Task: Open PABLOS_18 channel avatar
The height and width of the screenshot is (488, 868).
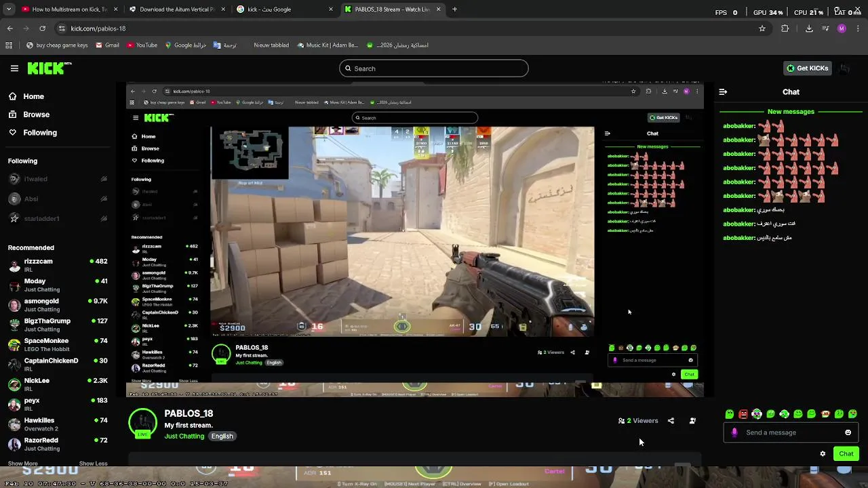Action: pyautogui.click(x=142, y=423)
